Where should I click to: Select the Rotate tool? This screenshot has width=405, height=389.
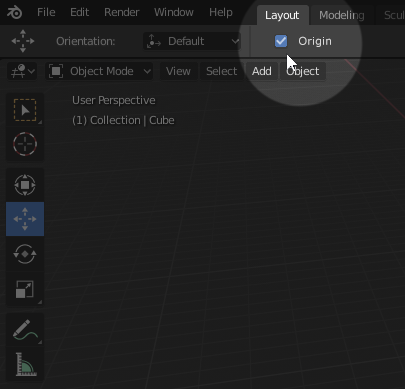[25, 254]
